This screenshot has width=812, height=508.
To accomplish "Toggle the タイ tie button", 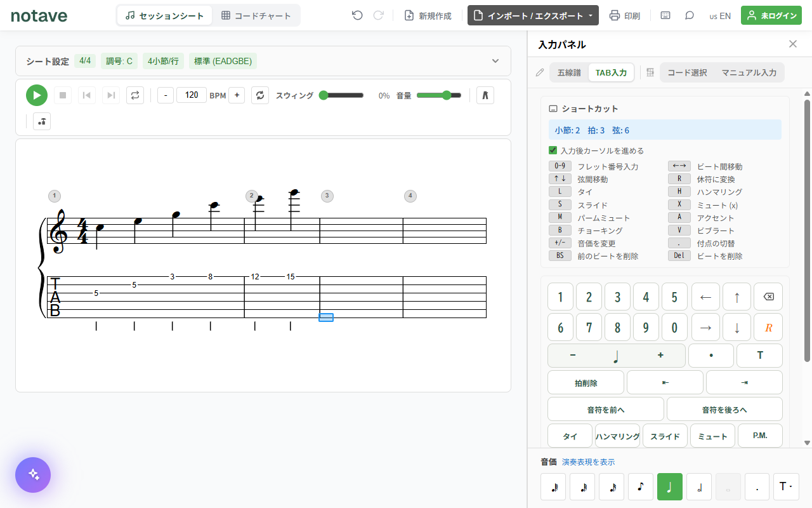I will (x=570, y=436).
